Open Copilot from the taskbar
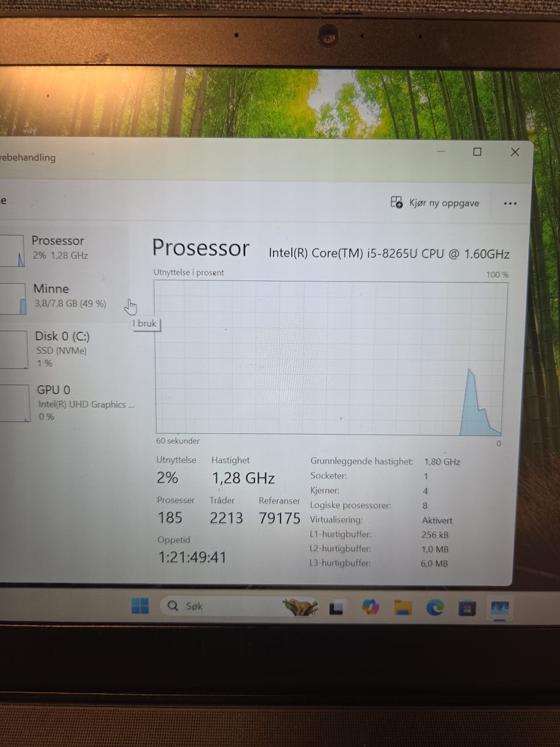Image resolution: width=560 pixels, height=747 pixels. tap(370, 607)
